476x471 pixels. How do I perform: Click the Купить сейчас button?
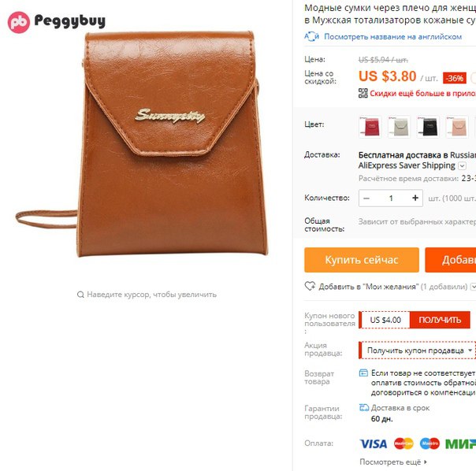[362, 260]
